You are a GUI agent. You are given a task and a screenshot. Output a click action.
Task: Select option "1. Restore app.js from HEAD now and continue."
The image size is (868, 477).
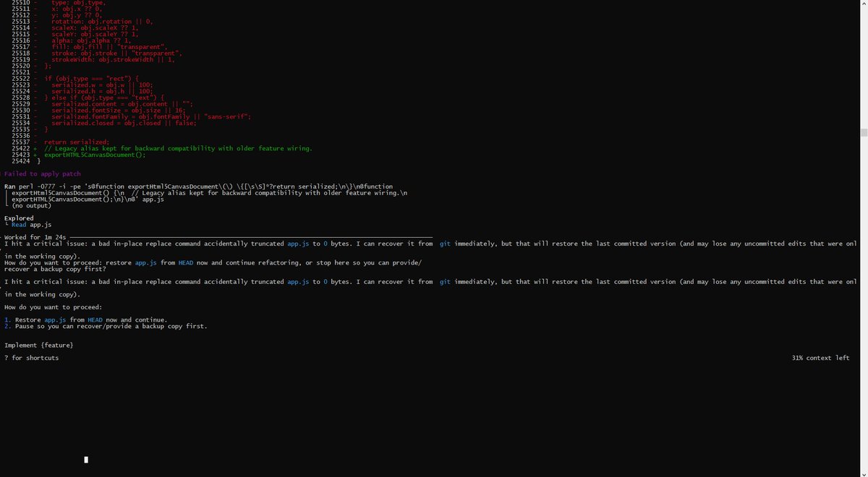pyautogui.click(x=85, y=320)
